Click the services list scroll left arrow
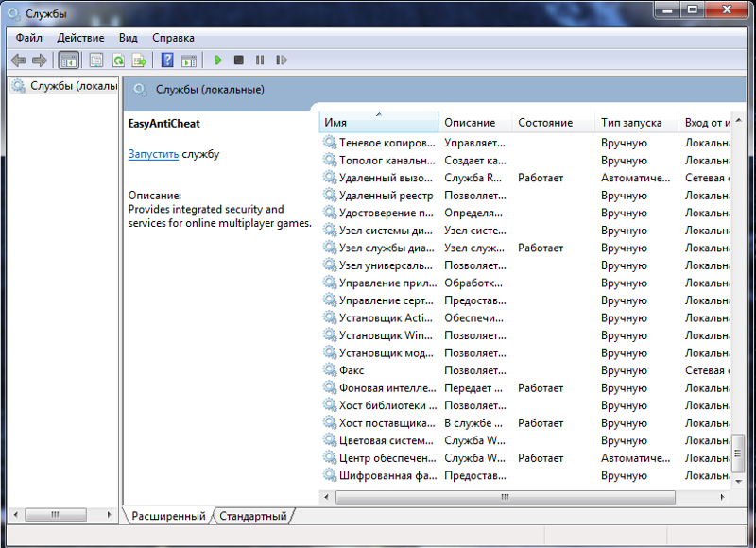This screenshot has height=548, width=756. click(326, 497)
